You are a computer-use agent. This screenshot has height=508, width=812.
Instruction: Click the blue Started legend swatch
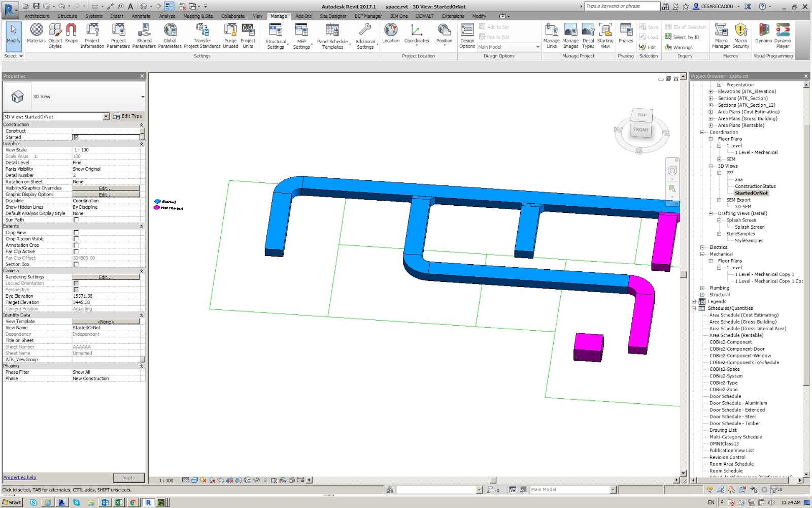(x=157, y=201)
